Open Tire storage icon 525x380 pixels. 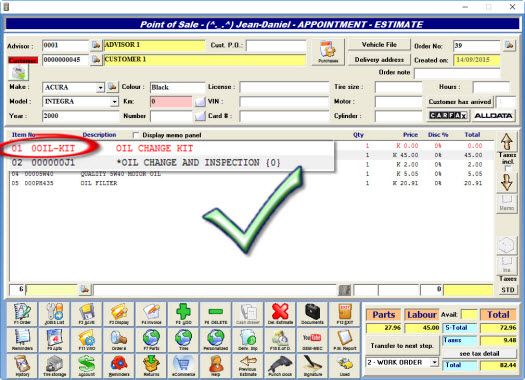click(x=54, y=366)
